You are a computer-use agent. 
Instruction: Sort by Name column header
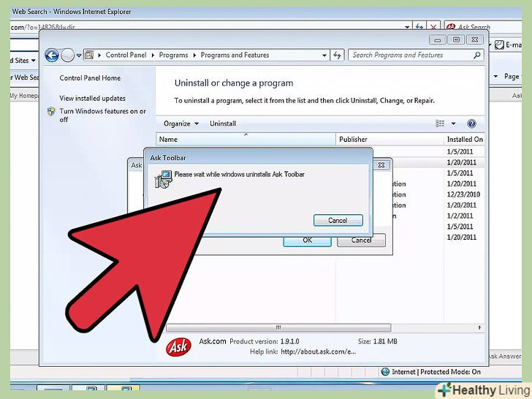[246, 140]
